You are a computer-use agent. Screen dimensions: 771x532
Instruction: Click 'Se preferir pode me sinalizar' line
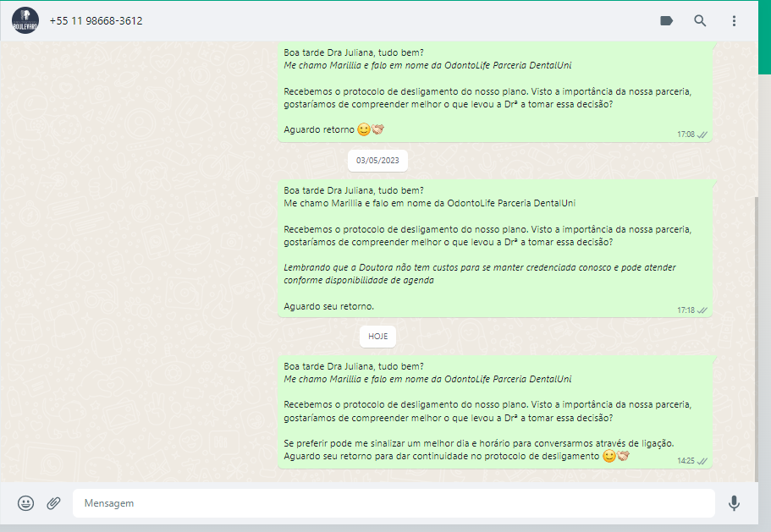478,443
